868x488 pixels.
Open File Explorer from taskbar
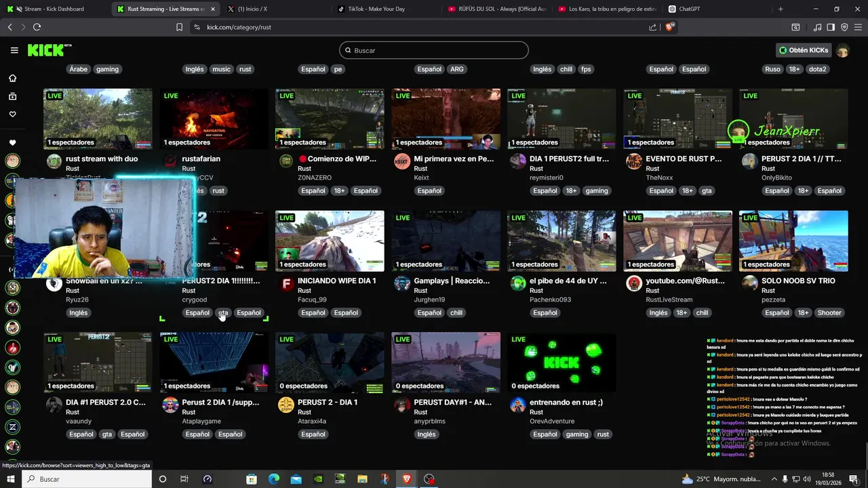click(362, 479)
